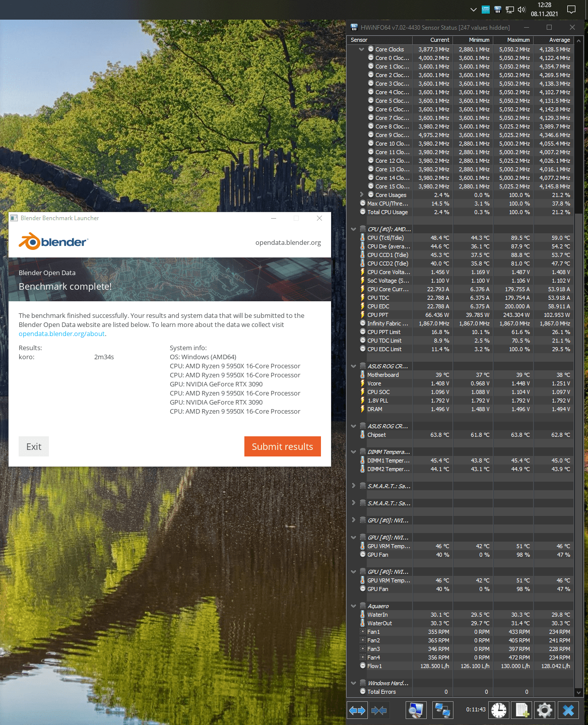This screenshot has width=588, height=725.
Task: Expand the first S.M.A.R.T. section
Action: (354, 486)
